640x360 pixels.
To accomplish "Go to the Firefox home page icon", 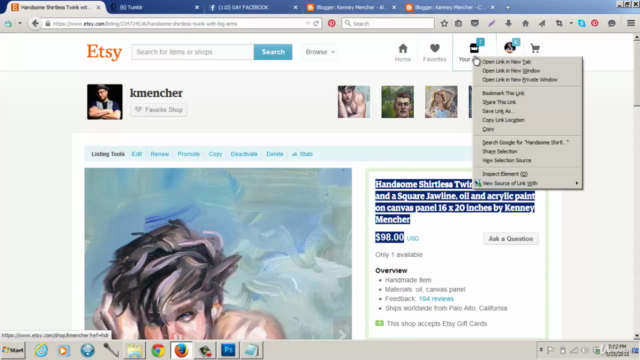I will click(x=525, y=24).
